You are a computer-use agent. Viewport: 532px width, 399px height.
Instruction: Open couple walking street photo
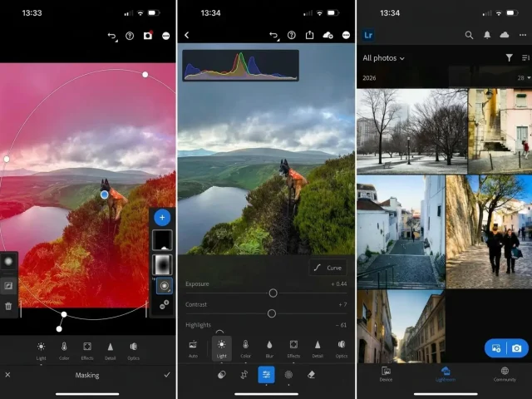489,232
